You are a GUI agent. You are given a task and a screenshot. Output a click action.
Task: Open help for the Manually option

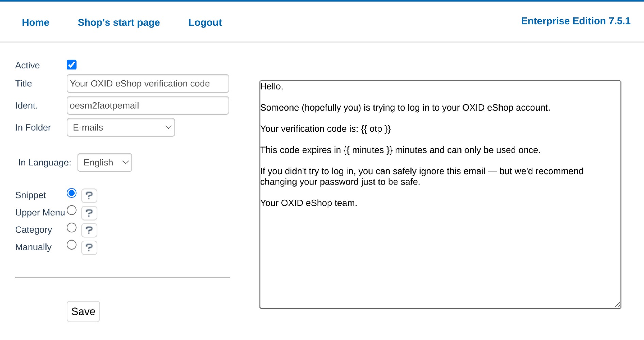point(89,247)
